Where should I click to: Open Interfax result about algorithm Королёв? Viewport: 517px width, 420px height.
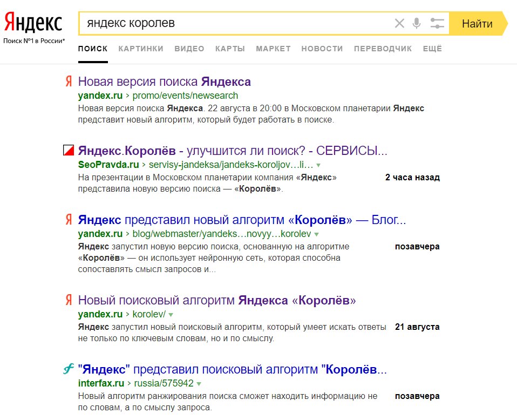coord(233,369)
